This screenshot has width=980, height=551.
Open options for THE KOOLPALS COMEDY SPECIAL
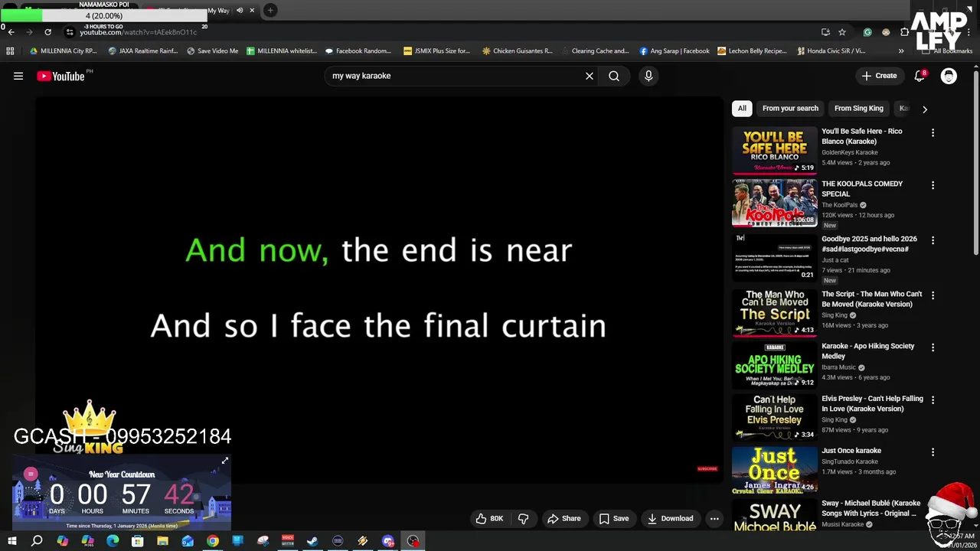(x=933, y=185)
